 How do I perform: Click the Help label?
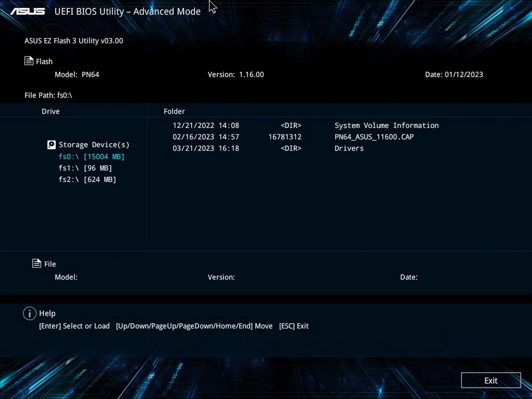47,313
